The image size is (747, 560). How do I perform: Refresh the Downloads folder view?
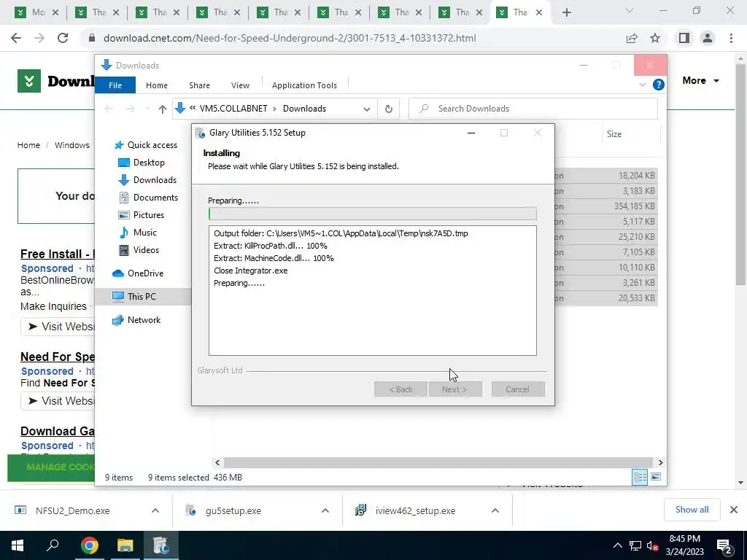tap(389, 109)
